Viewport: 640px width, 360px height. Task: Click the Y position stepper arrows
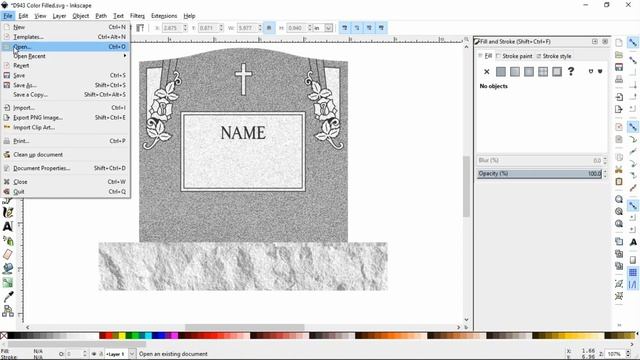pyautogui.click(x=221, y=28)
